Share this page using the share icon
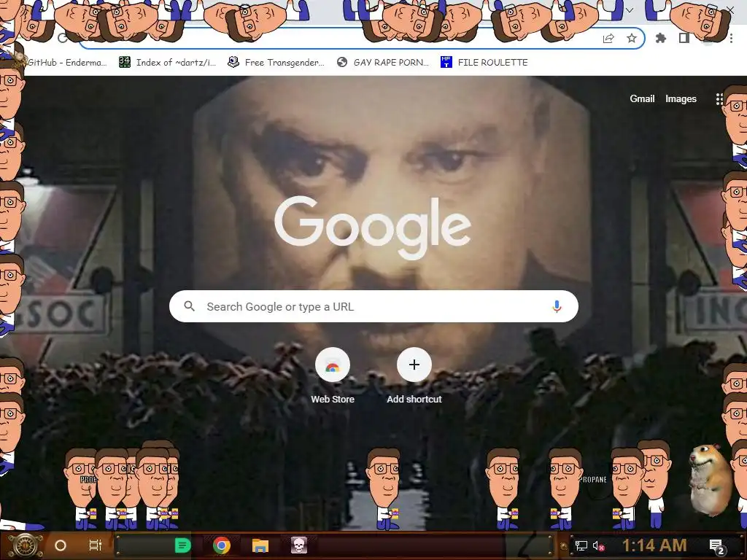 coord(608,39)
